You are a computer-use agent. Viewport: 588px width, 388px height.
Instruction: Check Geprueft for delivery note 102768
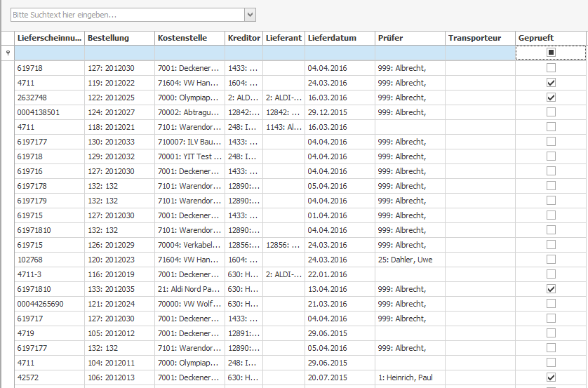551,260
